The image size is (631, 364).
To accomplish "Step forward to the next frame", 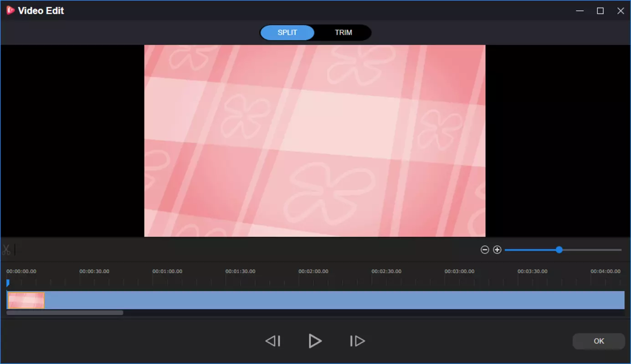I will point(357,341).
